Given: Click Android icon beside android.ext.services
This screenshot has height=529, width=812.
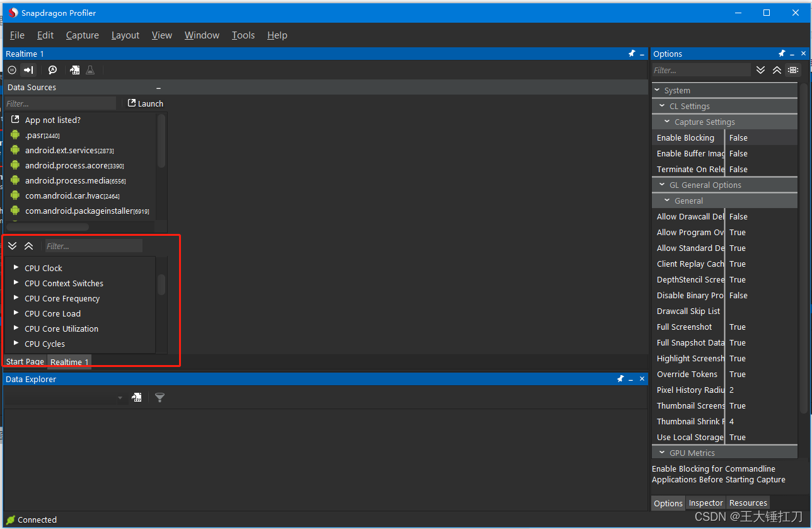Looking at the screenshot, I should pyautogui.click(x=15, y=149).
